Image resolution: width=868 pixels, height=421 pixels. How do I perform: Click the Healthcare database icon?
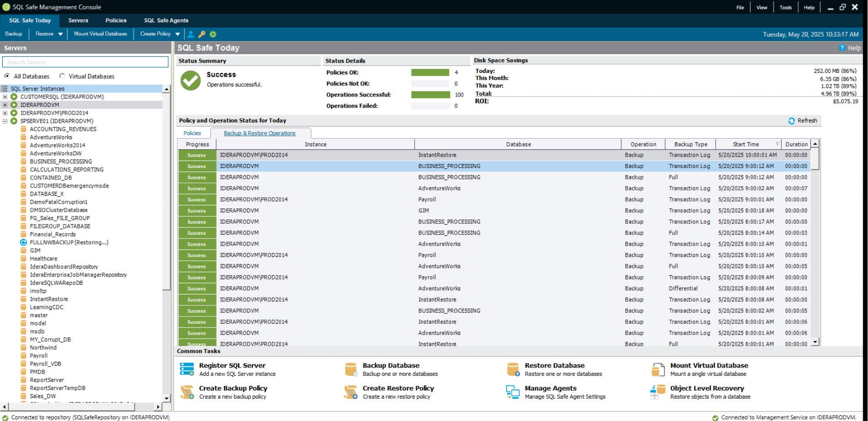24,258
